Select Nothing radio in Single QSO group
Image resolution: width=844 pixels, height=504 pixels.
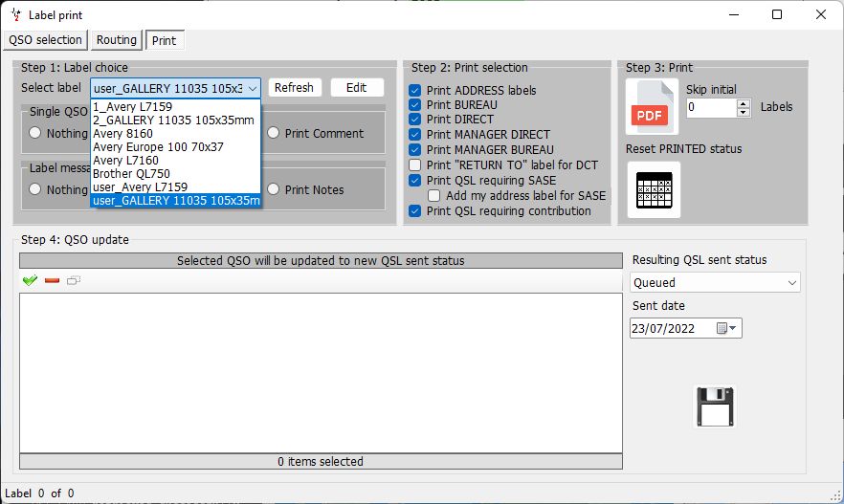pos(35,133)
